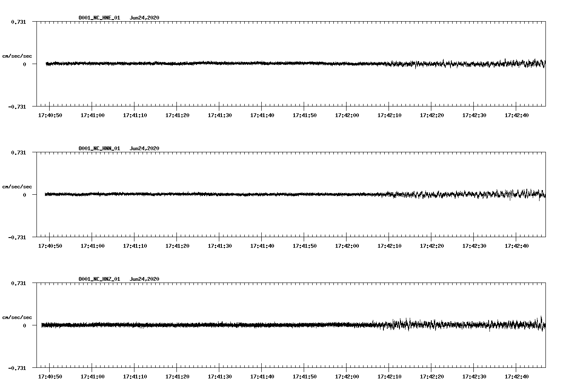The image size is (576, 392).
Task: Select the Jun24,2020 date on HNN plot
Action: 145,148
